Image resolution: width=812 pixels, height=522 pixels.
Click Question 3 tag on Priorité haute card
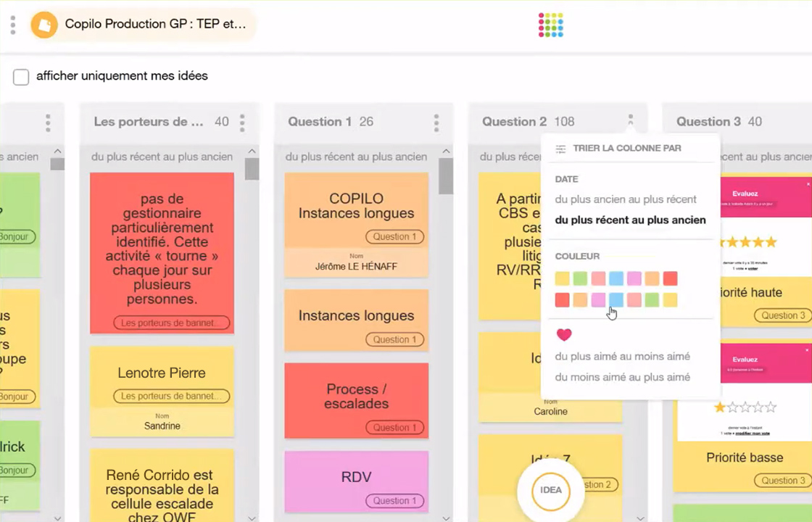(783, 315)
